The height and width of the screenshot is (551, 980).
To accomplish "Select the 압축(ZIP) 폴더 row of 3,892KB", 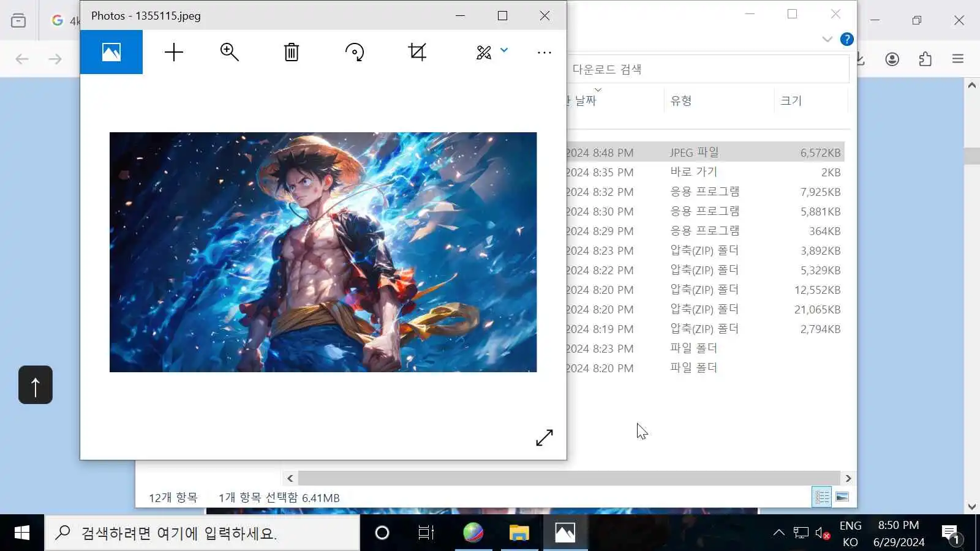I will pyautogui.click(x=706, y=250).
